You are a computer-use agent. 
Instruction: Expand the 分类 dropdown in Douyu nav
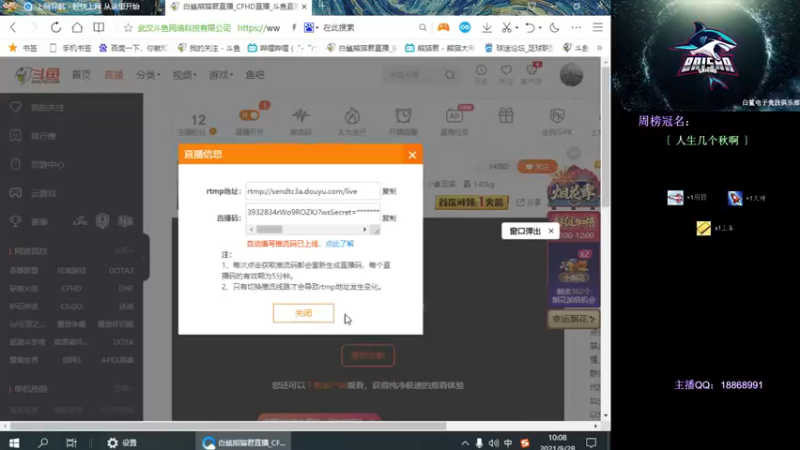click(148, 75)
